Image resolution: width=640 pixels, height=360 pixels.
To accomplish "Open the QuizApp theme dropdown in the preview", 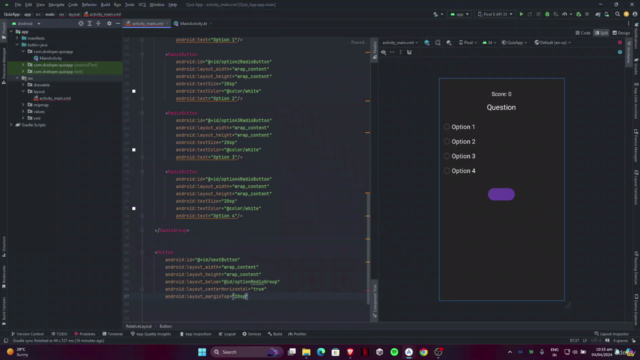I will tap(514, 42).
